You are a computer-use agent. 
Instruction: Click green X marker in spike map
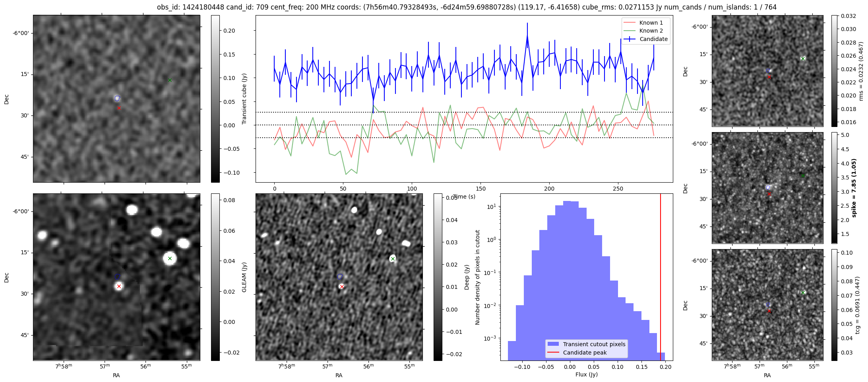[x=803, y=175]
